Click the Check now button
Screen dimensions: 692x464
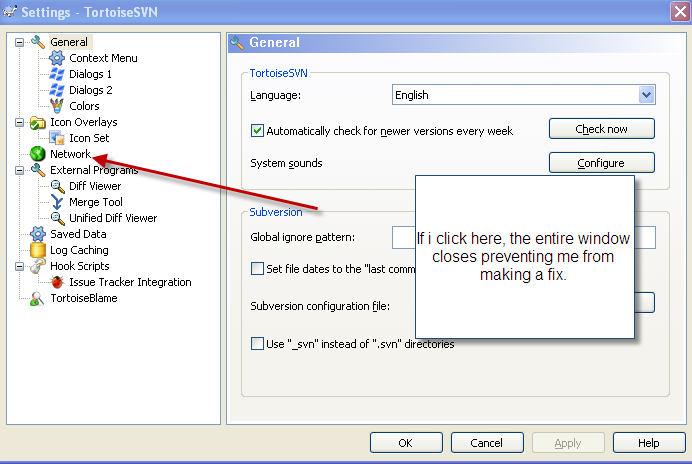602,128
